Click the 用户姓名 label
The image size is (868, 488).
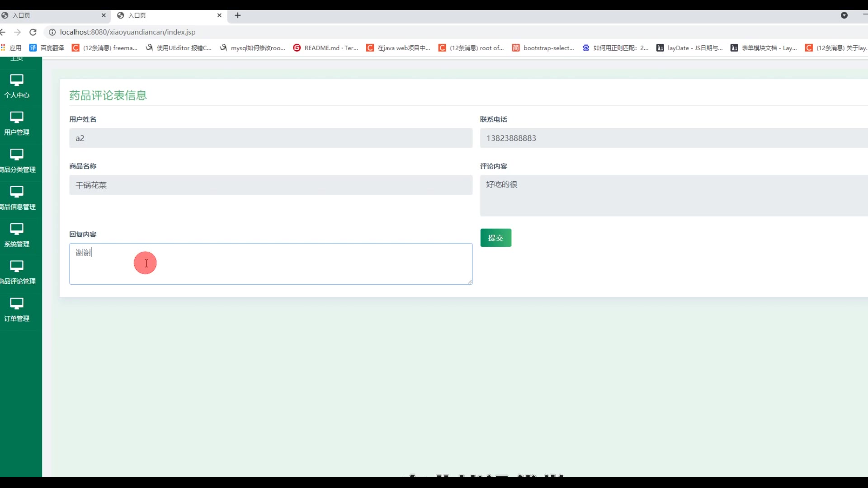tap(83, 119)
